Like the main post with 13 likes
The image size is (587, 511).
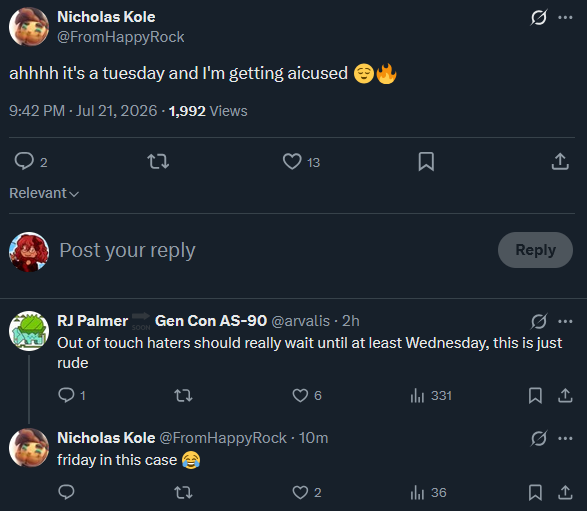[x=292, y=162]
